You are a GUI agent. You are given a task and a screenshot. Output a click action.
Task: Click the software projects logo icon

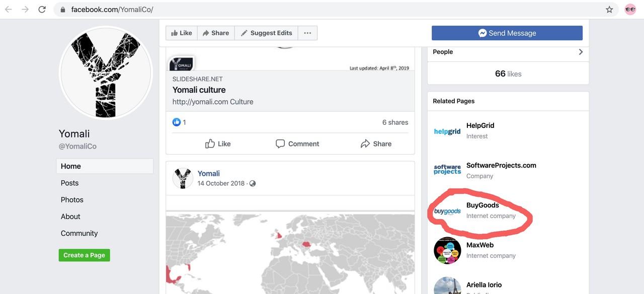pos(447,170)
